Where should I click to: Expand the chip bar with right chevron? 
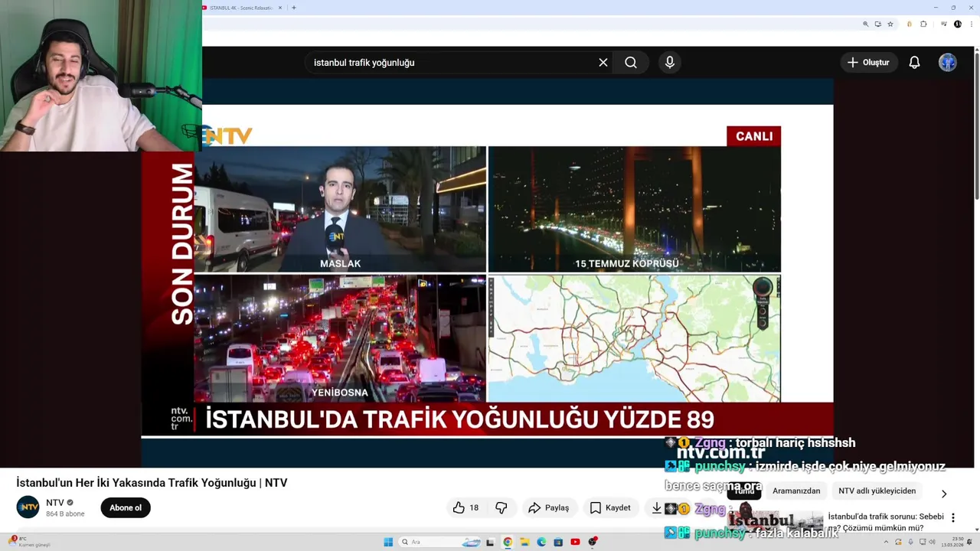coord(944,494)
